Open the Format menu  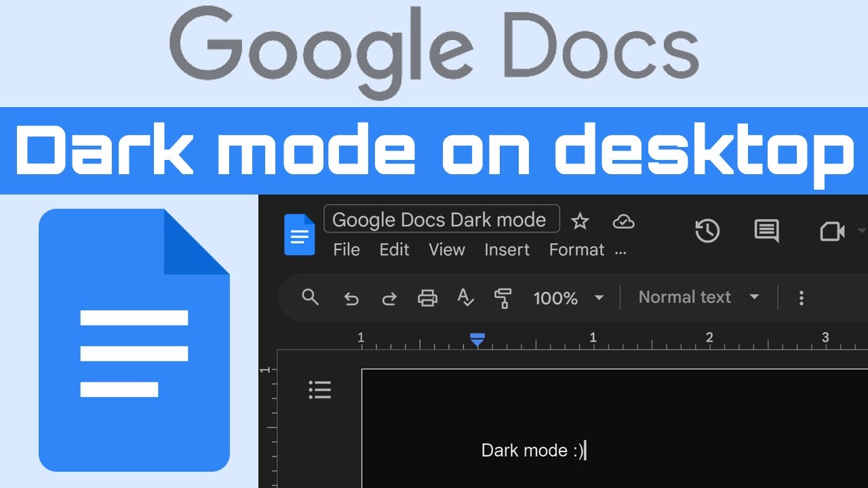coord(576,249)
